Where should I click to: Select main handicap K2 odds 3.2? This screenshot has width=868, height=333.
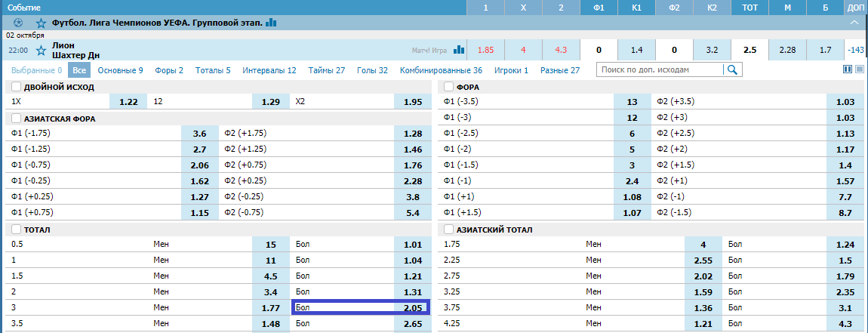(712, 50)
